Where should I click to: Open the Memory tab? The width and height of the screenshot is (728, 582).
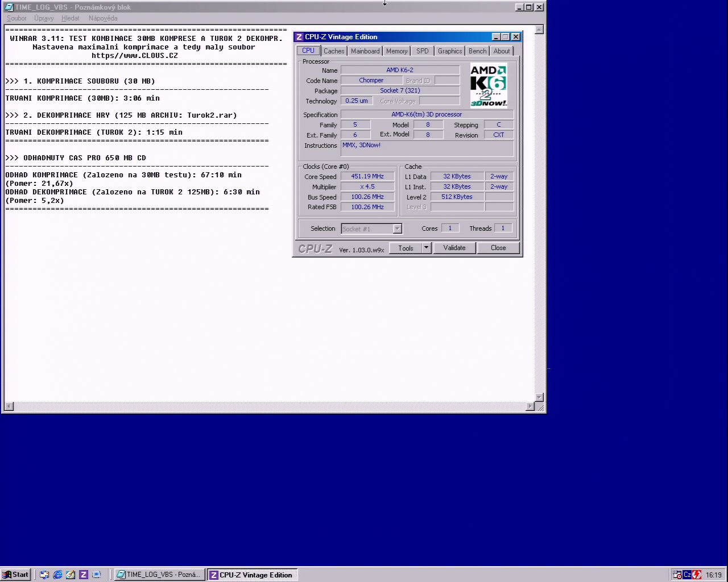pyautogui.click(x=396, y=51)
